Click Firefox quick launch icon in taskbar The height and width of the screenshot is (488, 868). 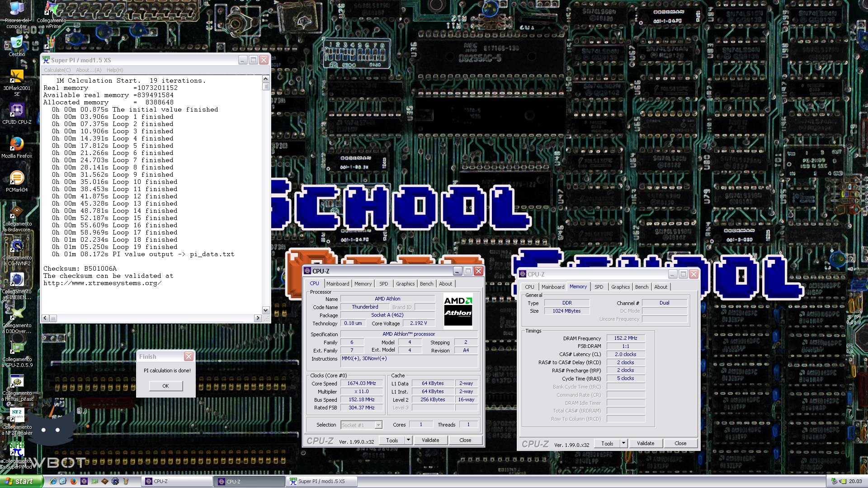point(74,481)
